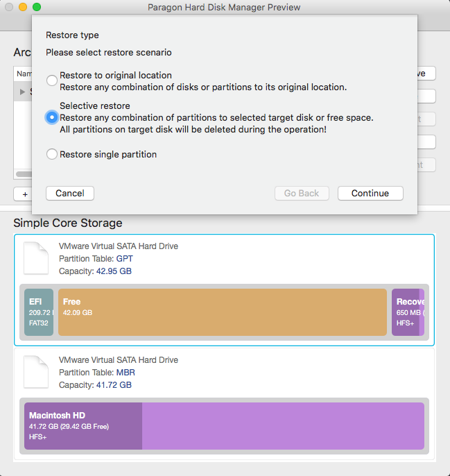Screen dimensions: 450x476
Task: Click the 42.95 GB capacity value
Action: pyautogui.click(x=114, y=271)
